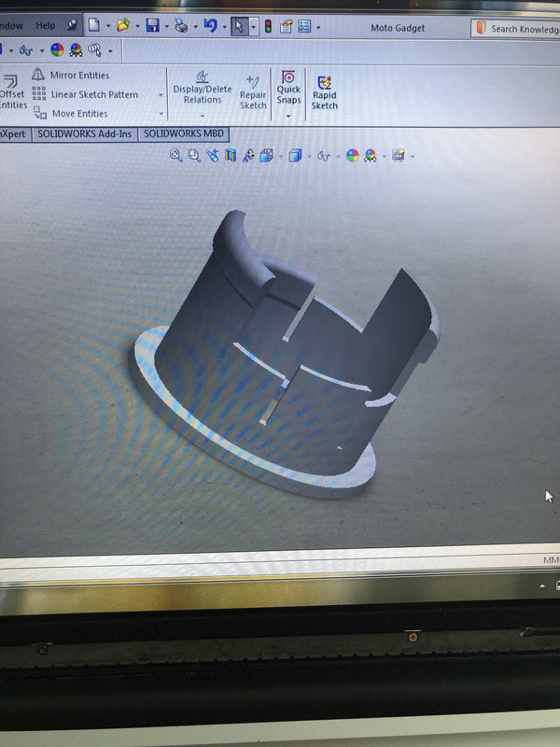This screenshot has height=747, width=560.
Task: Expand the Select tool dropdown arrow
Action: [x=253, y=27]
